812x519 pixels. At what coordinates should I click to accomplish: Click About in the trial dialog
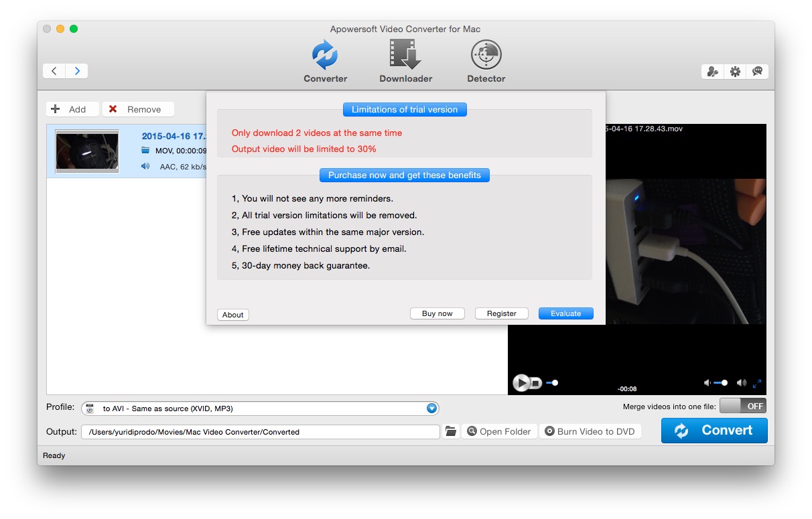[233, 315]
